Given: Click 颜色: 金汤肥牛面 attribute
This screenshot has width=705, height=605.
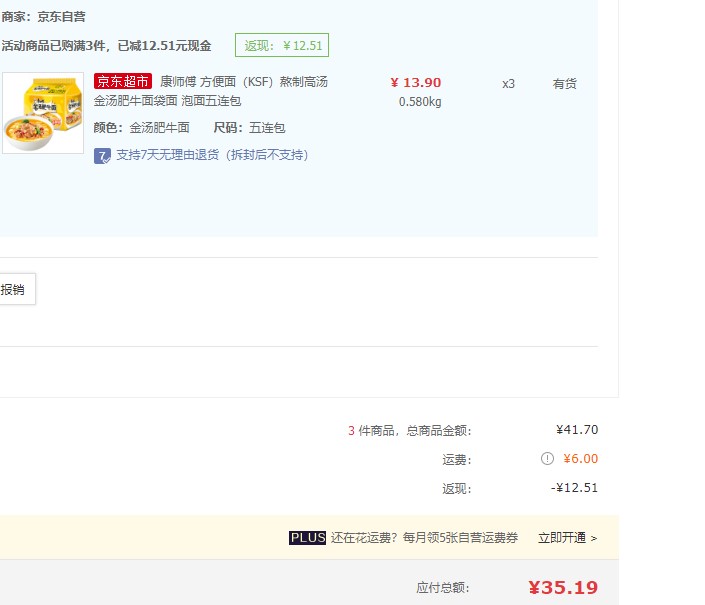Looking at the screenshot, I should [141, 128].
